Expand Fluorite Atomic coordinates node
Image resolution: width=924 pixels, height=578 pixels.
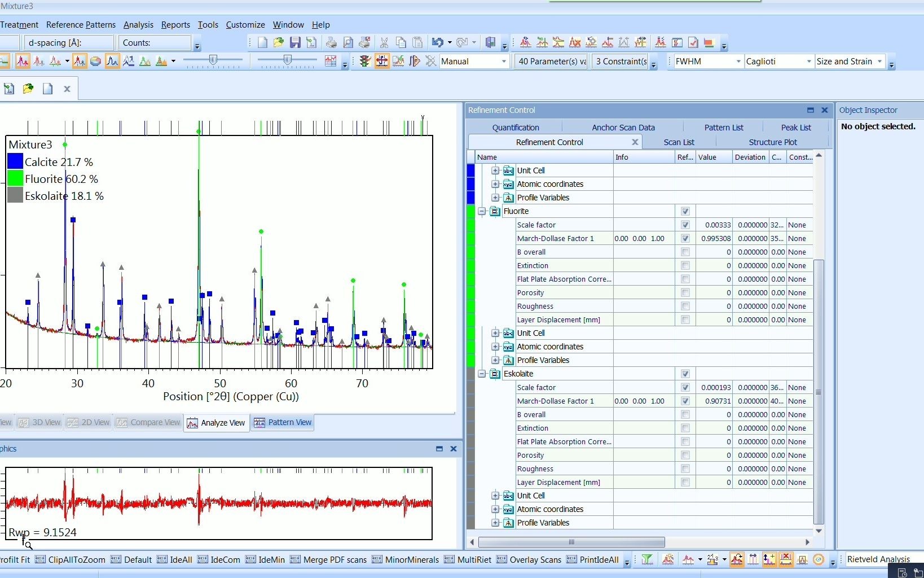click(x=495, y=347)
